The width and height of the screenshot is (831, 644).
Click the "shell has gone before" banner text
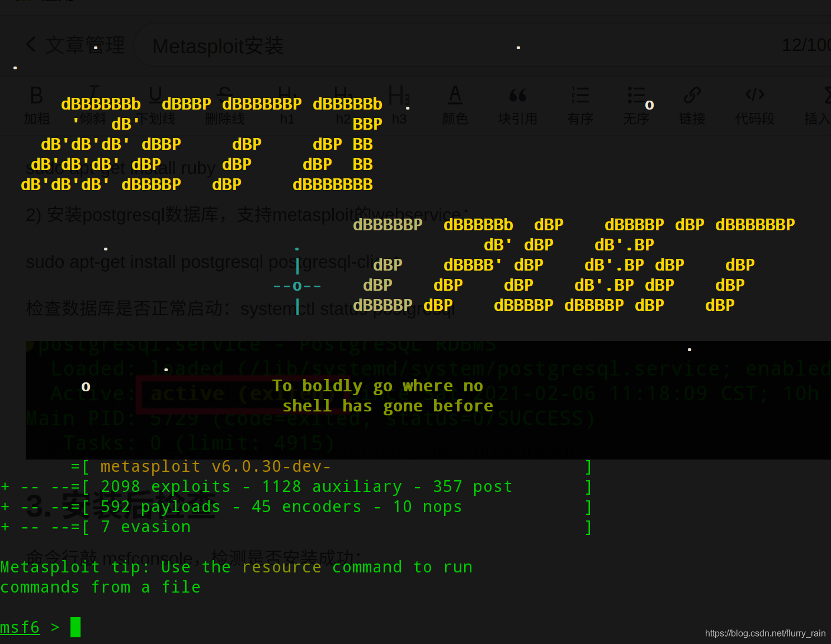[388, 406]
